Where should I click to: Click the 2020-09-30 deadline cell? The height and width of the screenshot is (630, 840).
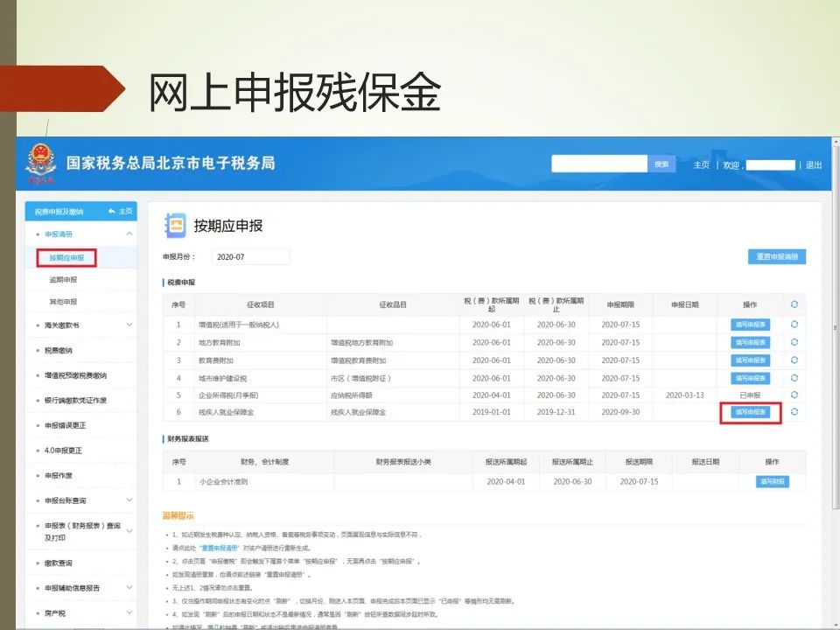pyautogui.click(x=620, y=412)
